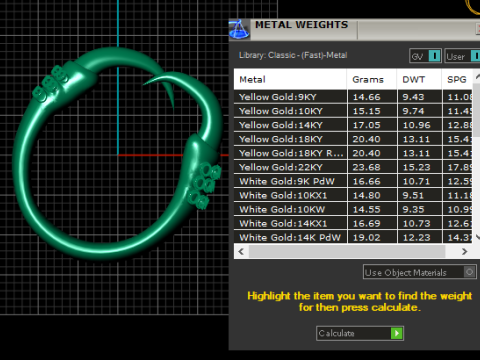This screenshot has height=360, width=480.
Task: Click the horizontal scrollbar thumb
Action: pyautogui.click(x=347, y=251)
